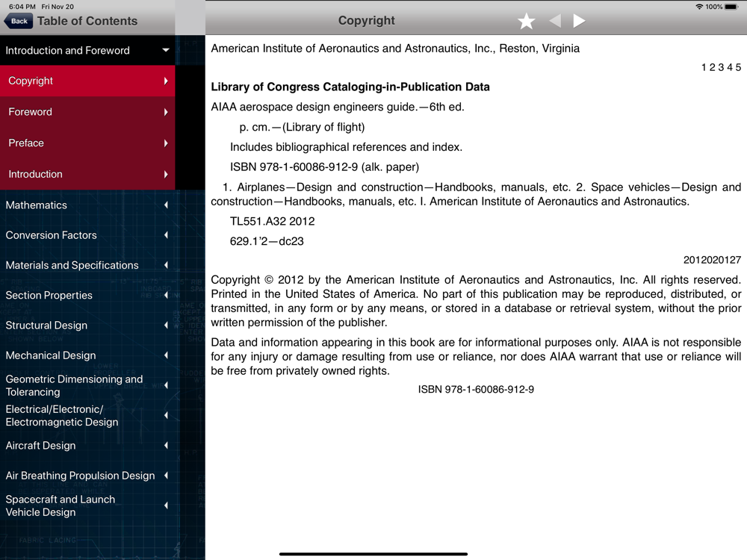Tap 'Includes bibliographical references and index.'
This screenshot has width=747, height=560.
point(347,147)
